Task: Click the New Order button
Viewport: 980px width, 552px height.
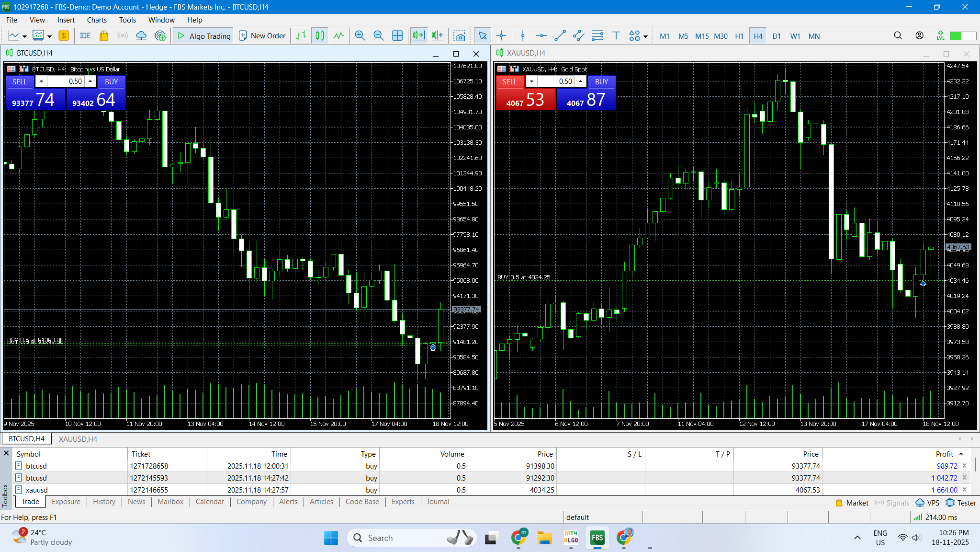Action: pos(262,36)
